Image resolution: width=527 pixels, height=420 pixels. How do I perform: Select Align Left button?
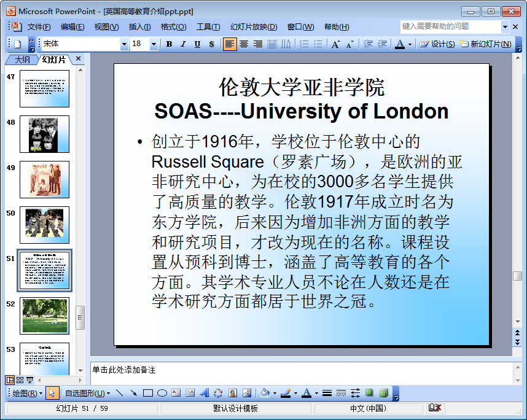coord(230,44)
